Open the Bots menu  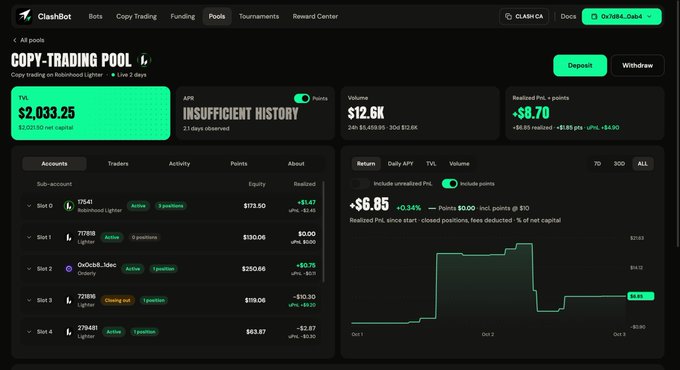[95, 16]
